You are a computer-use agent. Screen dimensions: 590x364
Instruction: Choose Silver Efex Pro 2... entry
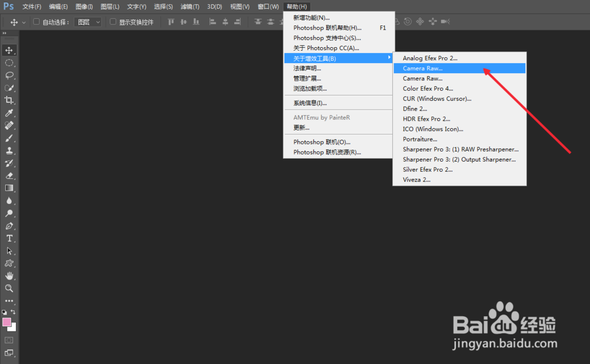click(460, 170)
